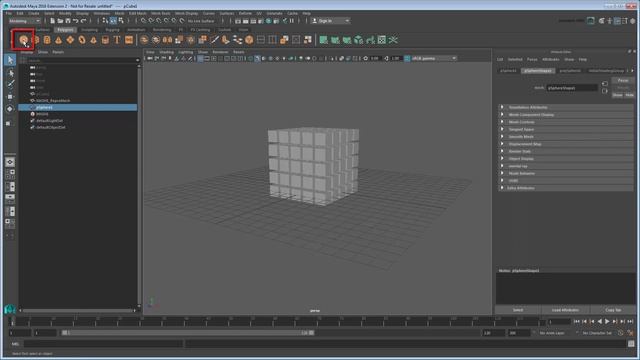Create a polygon cube from the shelf
The width and height of the screenshot is (640, 360).
pyautogui.click(x=36, y=40)
